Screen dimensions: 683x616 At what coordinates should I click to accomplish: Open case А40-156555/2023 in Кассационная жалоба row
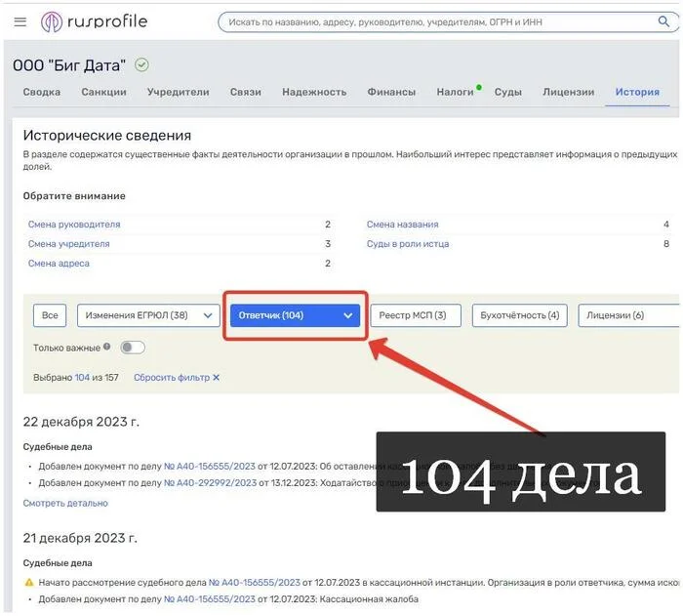click(210, 599)
